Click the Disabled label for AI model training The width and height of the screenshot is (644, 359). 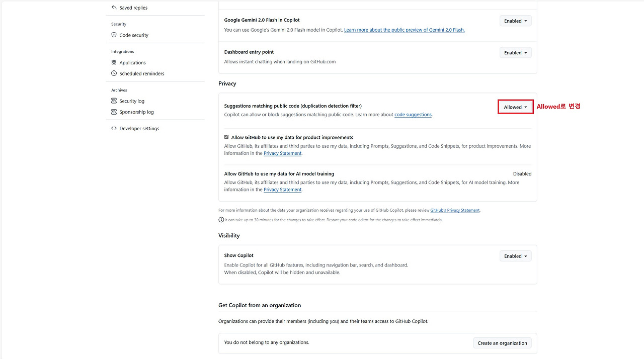[522, 173]
